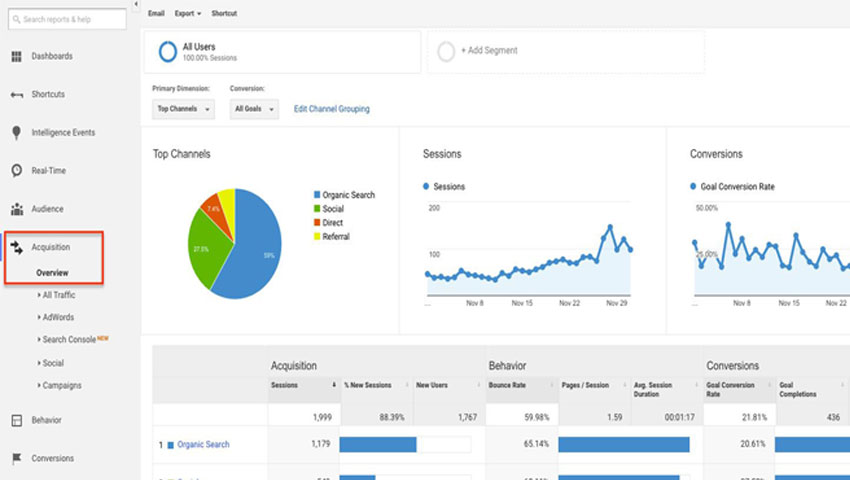The width and height of the screenshot is (850, 480).
Task: Click the Behavior panel icon
Action: click(x=17, y=421)
